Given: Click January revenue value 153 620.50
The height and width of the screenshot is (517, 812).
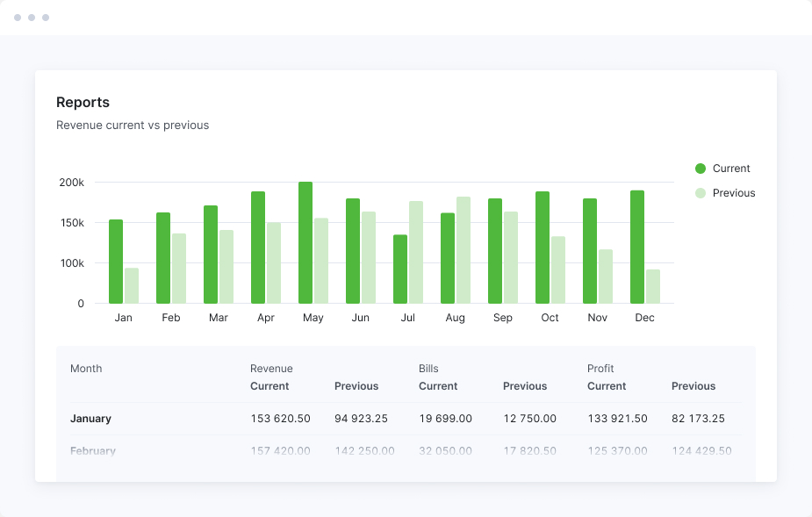Looking at the screenshot, I should (280, 419).
